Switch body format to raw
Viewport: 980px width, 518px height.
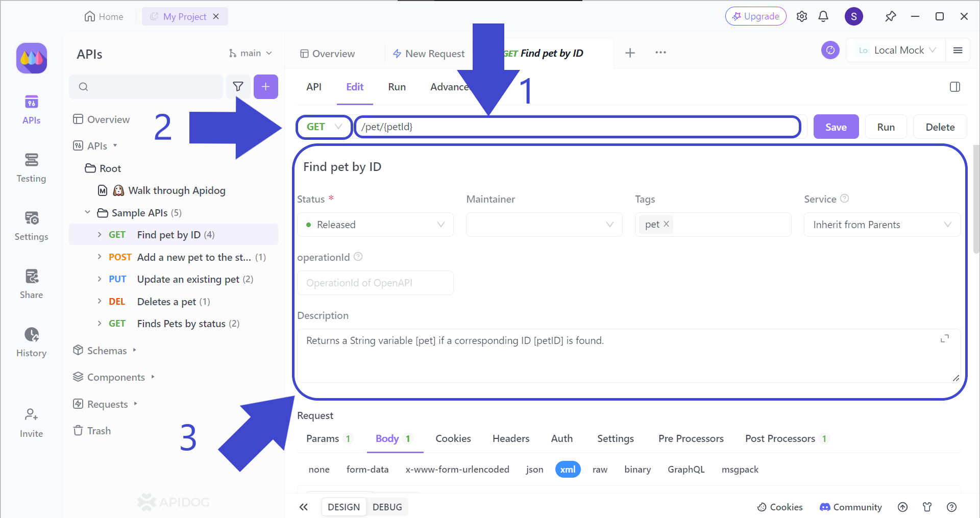[600, 469]
